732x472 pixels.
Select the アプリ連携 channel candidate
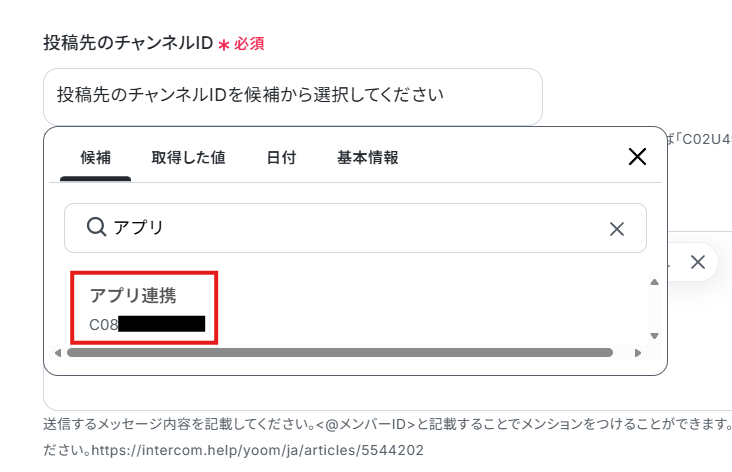pos(144,308)
